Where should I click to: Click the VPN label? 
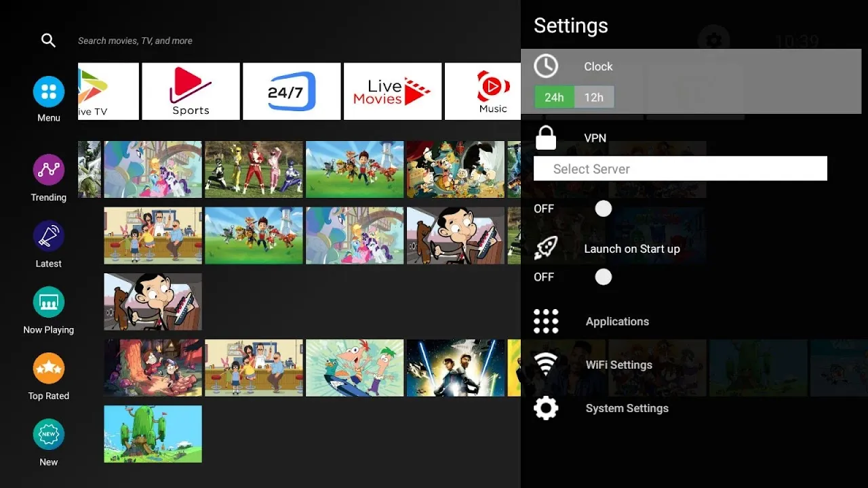(595, 138)
